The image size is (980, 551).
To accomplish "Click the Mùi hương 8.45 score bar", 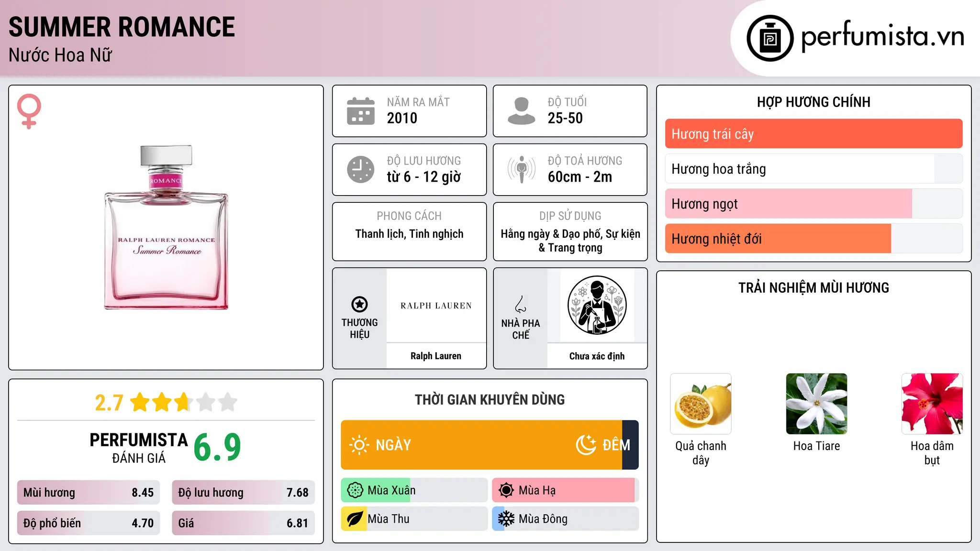I will click(x=89, y=493).
